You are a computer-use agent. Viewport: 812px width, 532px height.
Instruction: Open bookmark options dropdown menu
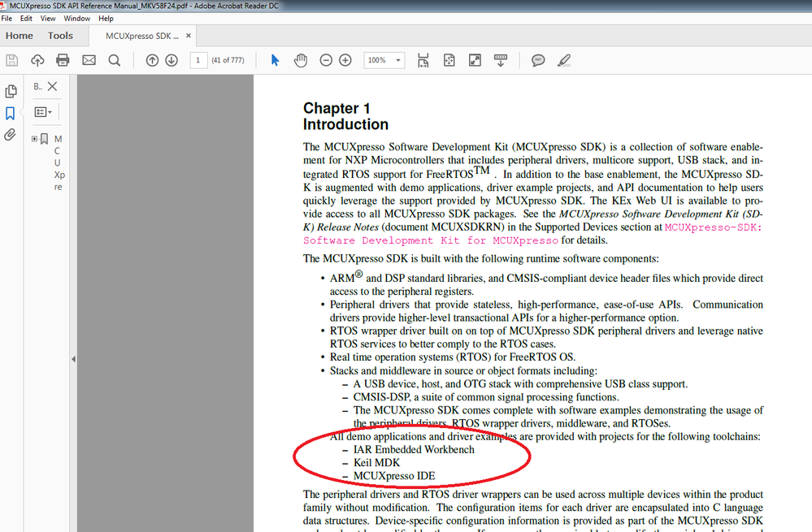coord(43,112)
